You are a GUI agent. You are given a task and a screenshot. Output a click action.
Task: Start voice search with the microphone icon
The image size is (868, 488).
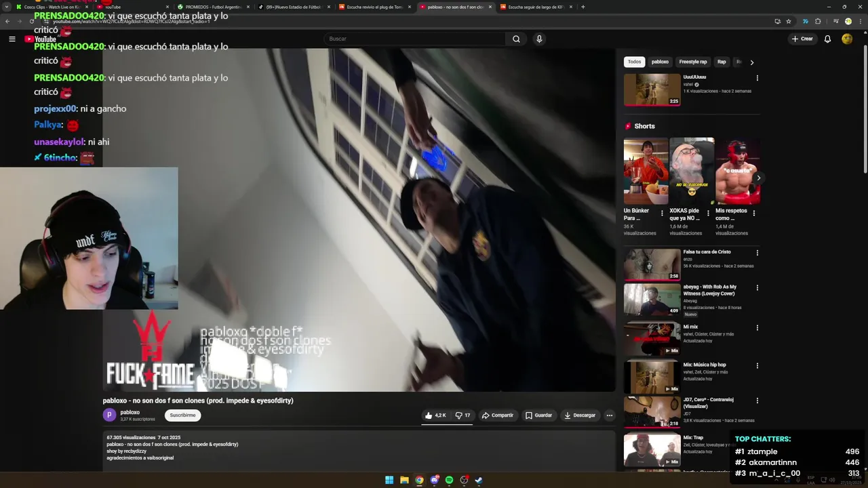[x=539, y=39]
